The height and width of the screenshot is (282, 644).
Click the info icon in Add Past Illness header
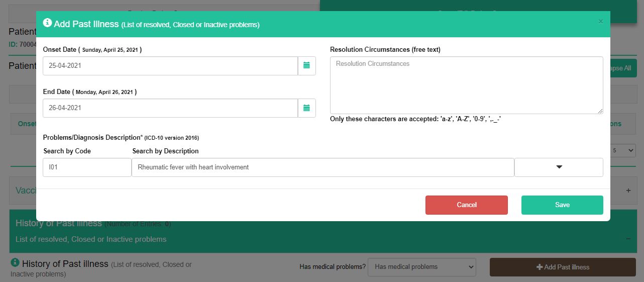click(47, 23)
